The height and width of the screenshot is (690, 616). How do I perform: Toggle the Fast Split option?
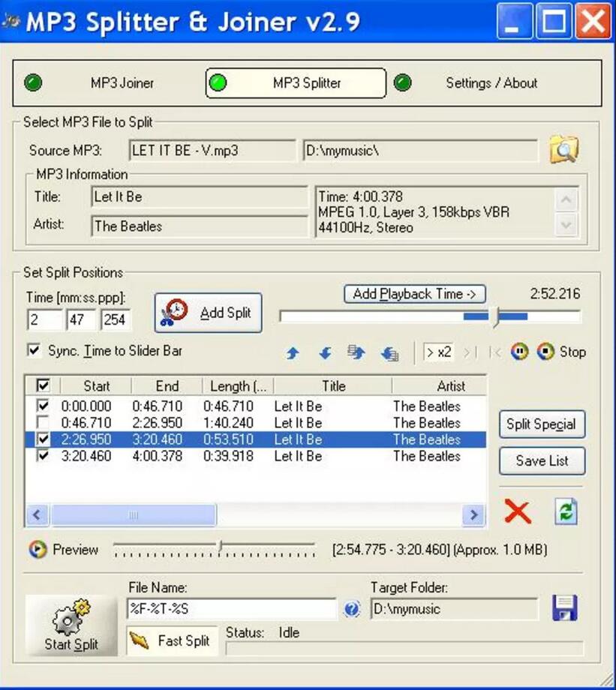click(x=172, y=641)
